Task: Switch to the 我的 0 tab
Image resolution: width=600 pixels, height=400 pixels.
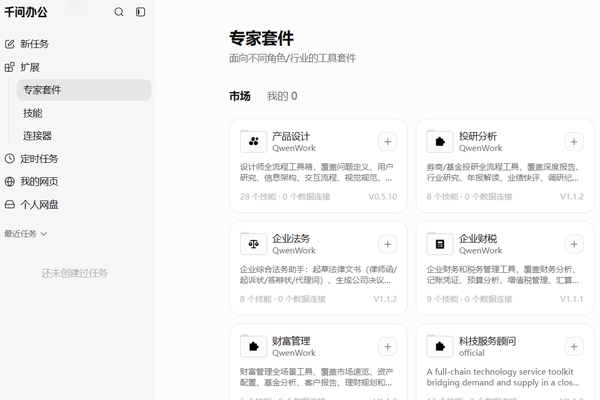Action: 282,96
